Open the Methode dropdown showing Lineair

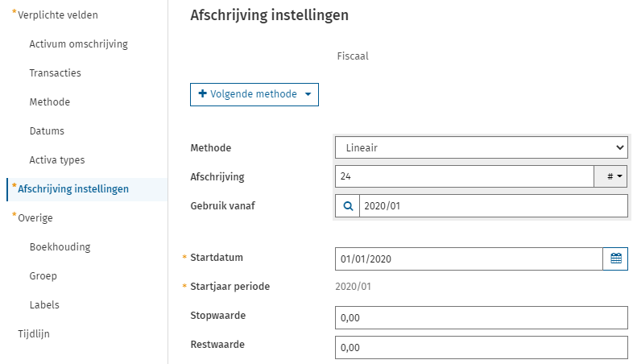pyautogui.click(x=481, y=147)
